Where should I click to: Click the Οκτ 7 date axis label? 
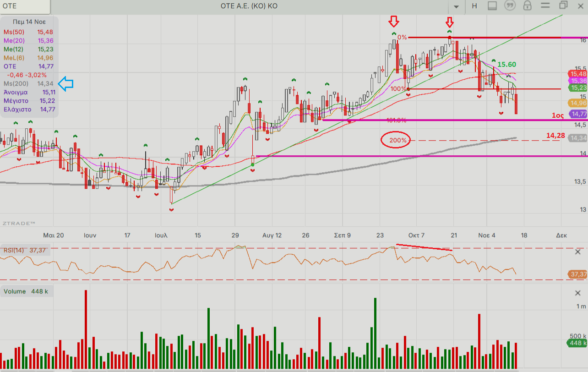(x=417, y=235)
